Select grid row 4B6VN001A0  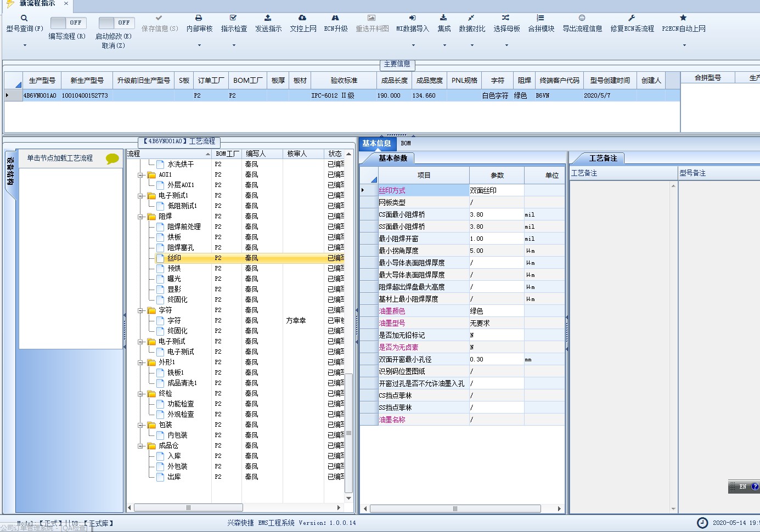click(x=342, y=95)
